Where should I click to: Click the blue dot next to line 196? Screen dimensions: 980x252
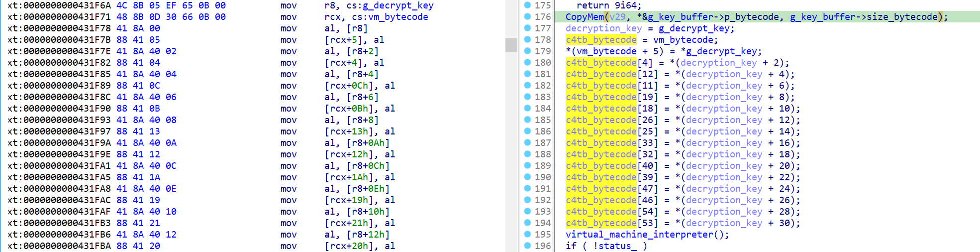point(528,246)
